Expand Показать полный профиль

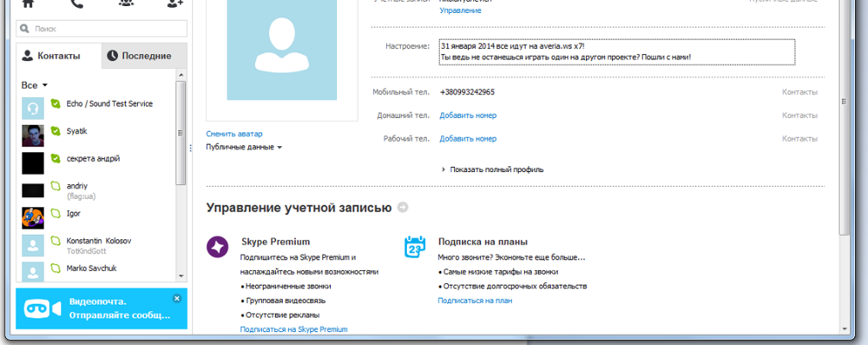coord(493,169)
